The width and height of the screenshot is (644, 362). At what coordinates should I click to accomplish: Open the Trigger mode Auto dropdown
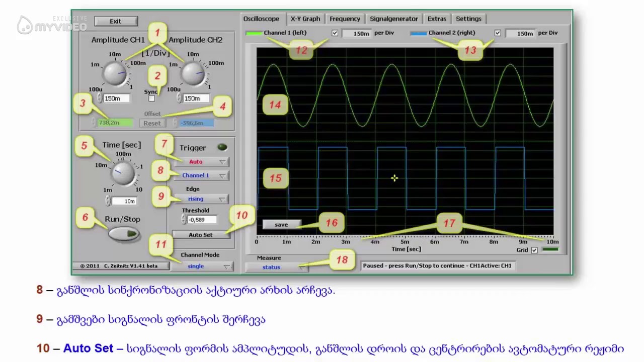(202, 162)
